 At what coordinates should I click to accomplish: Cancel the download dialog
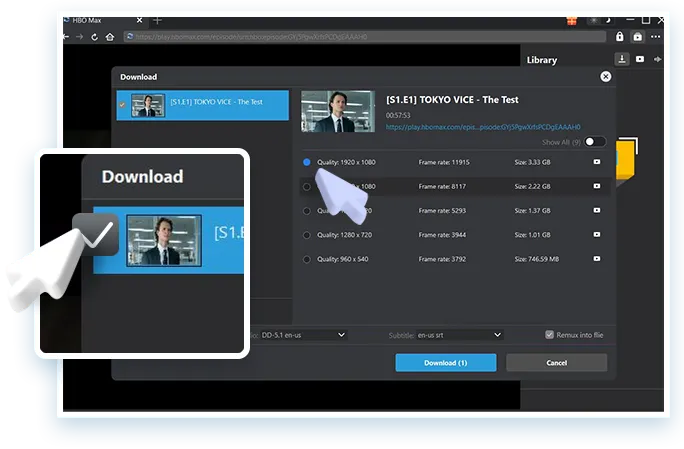(x=557, y=363)
